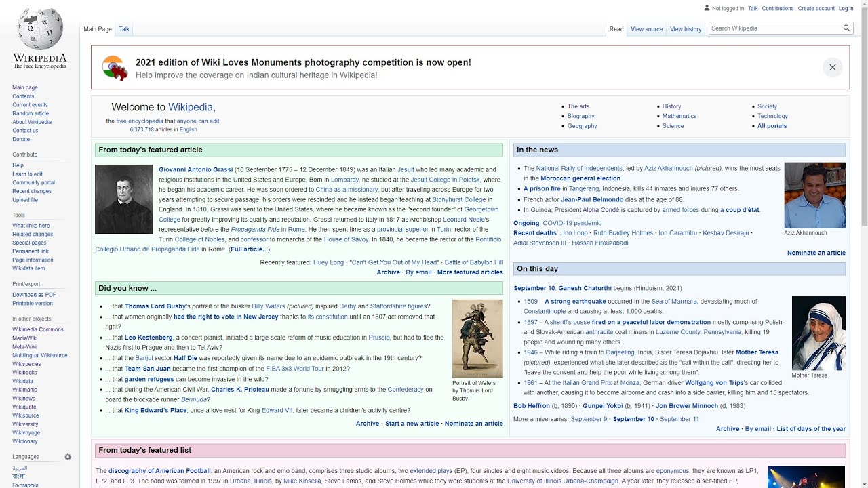Open More featured articles
The image size is (868, 488).
470,272
